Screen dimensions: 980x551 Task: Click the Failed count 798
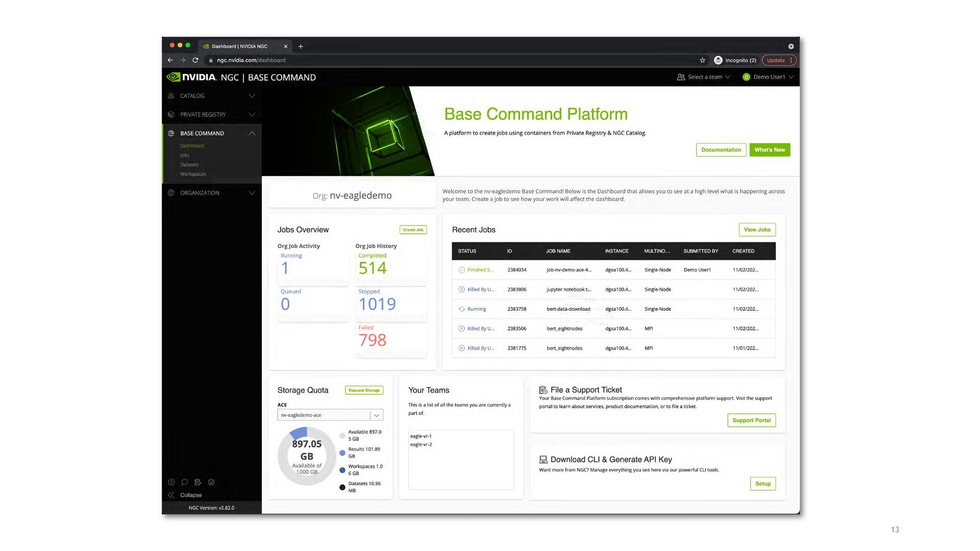(x=373, y=340)
